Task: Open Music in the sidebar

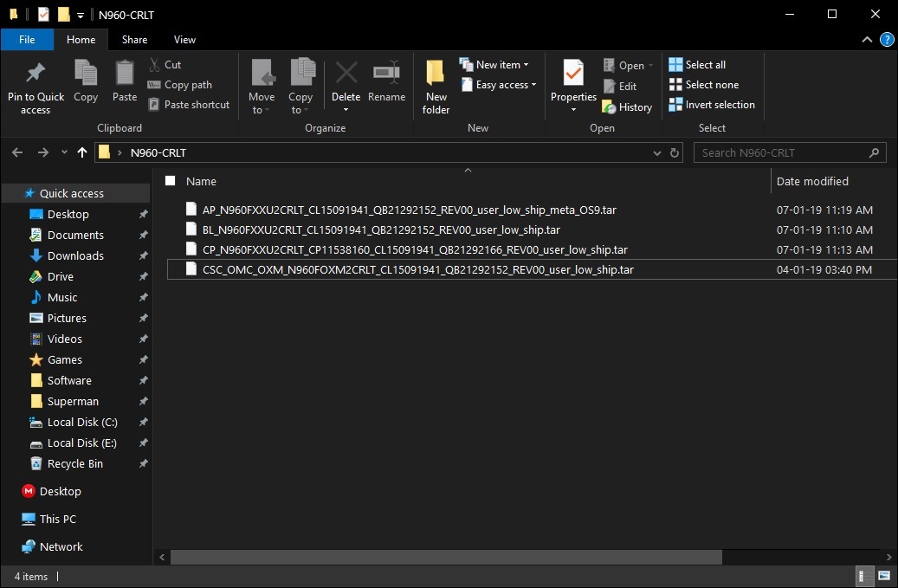Action: point(62,297)
